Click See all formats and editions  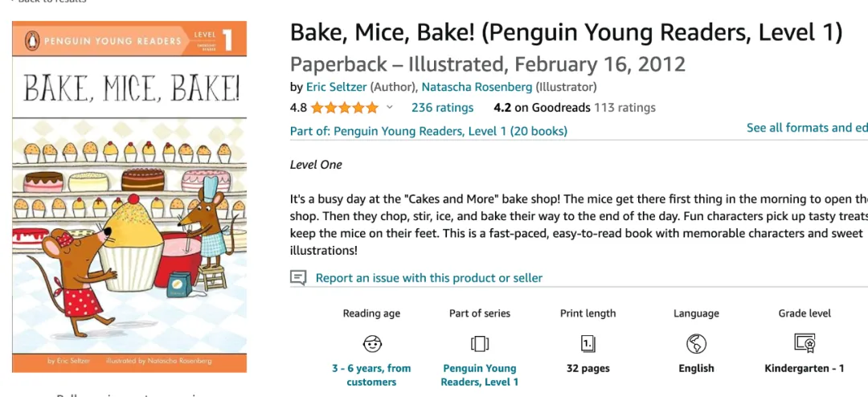click(x=807, y=128)
